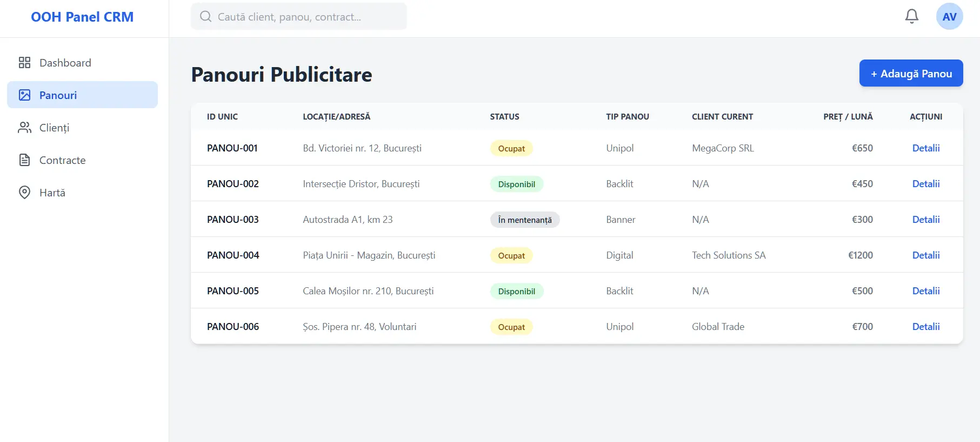This screenshot has width=980, height=442.
Task: Click client MegaCorp SRL
Action: click(x=723, y=148)
